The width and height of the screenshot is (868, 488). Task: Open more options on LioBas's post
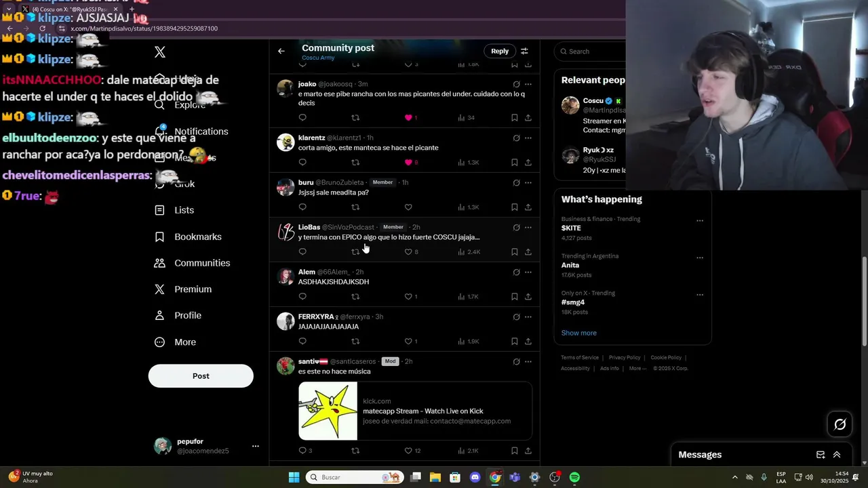pyautogui.click(x=528, y=228)
